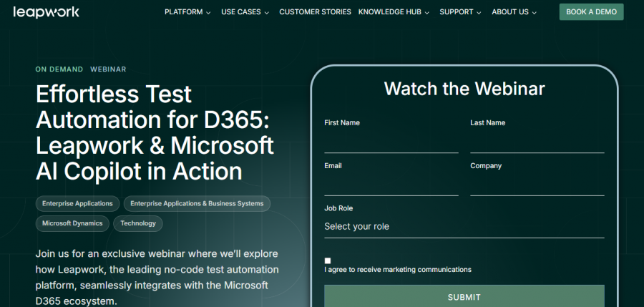Click the First Name input field
Viewport: 644px width, 307px height.
click(x=391, y=142)
